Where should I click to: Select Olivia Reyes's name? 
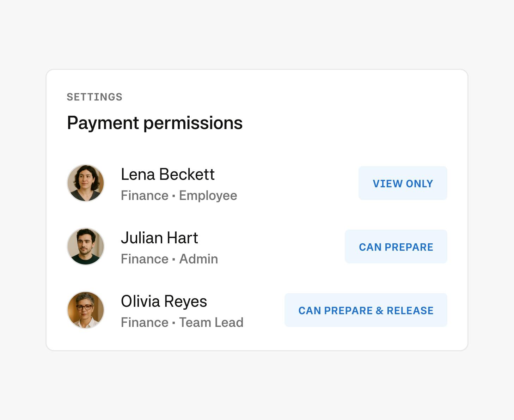coord(164,301)
